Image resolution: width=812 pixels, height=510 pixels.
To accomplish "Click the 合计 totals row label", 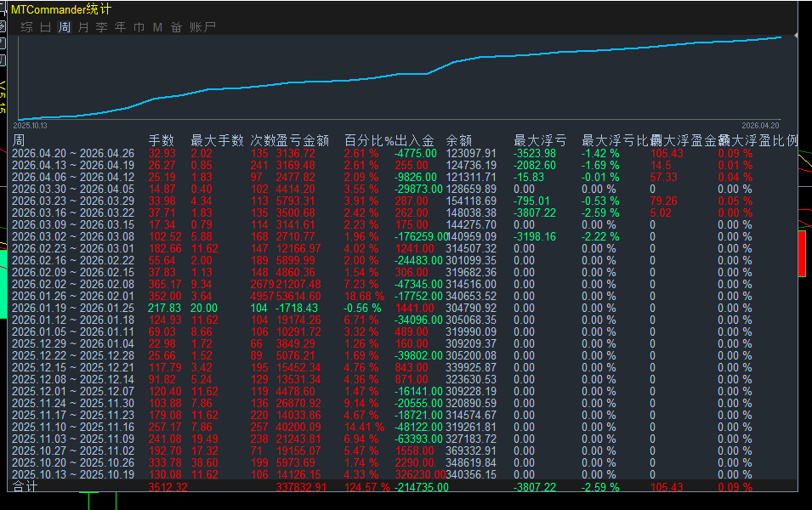I will pyautogui.click(x=26, y=487).
